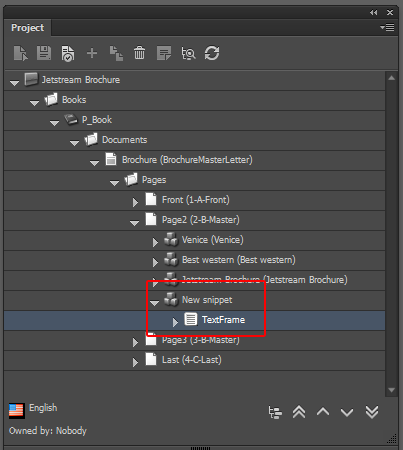Viewport: 403px width, 450px height.
Task: Click the move up single chevron
Action: coord(323,412)
